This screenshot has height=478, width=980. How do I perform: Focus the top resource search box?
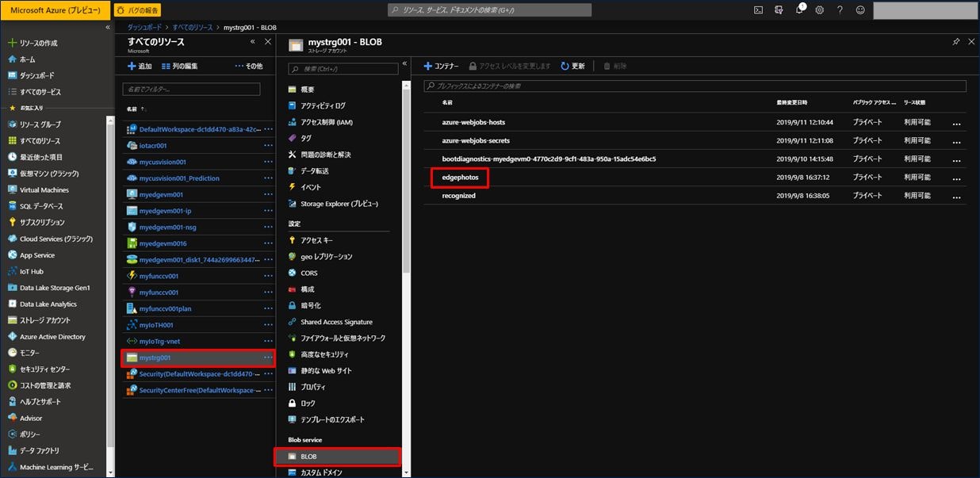pos(490,10)
